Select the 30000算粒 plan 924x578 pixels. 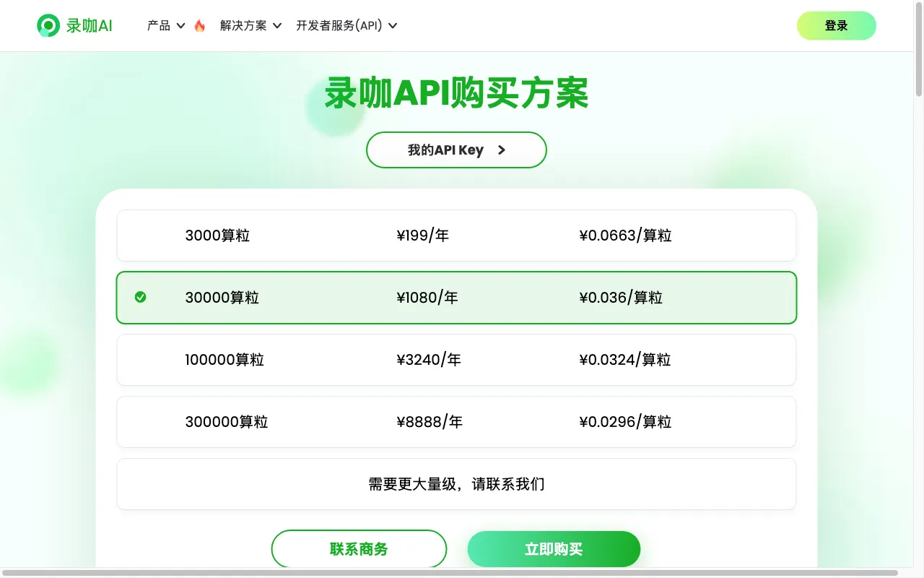[x=456, y=298]
